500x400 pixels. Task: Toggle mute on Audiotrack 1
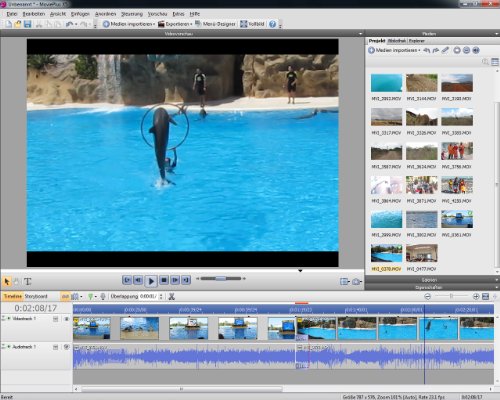pyautogui.click(x=66, y=347)
